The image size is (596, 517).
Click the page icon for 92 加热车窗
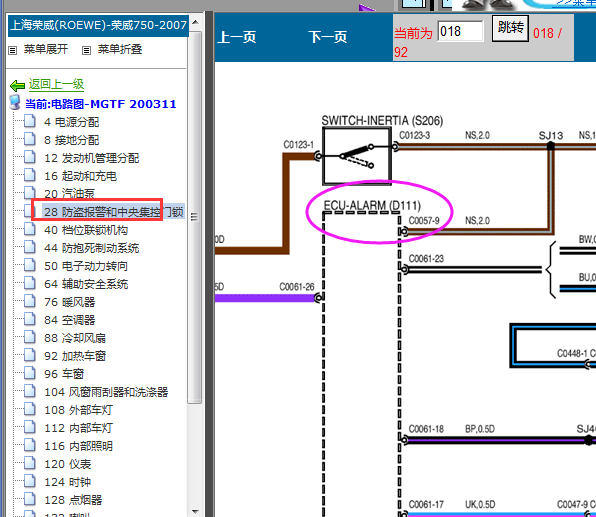click(x=30, y=355)
